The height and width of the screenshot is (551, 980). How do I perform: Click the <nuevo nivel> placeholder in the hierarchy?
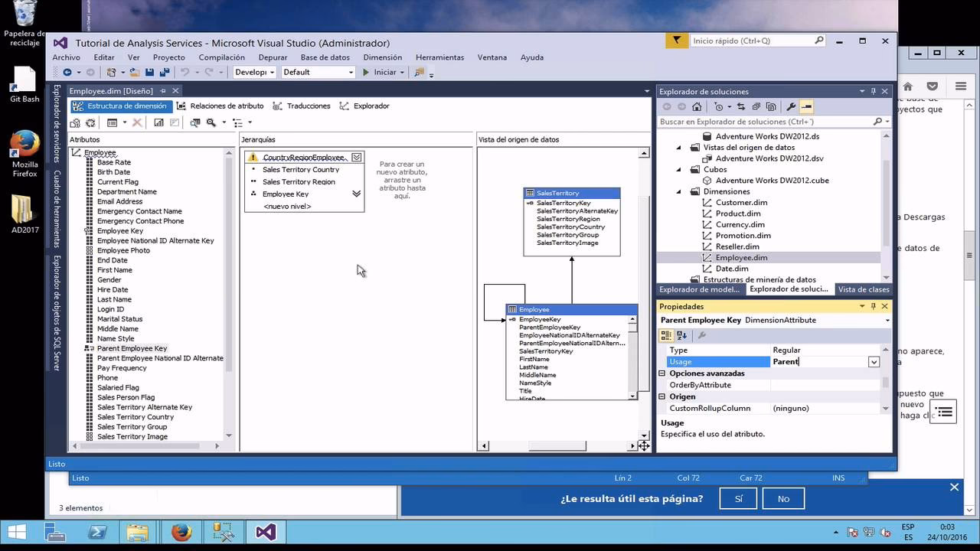[x=287, y=206]
